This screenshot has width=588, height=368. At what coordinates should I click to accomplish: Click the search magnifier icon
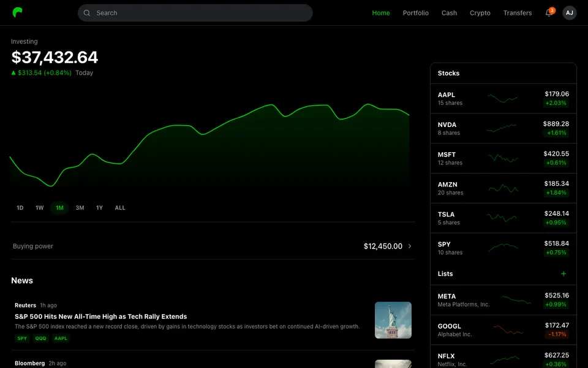click(x=86, y=13)
